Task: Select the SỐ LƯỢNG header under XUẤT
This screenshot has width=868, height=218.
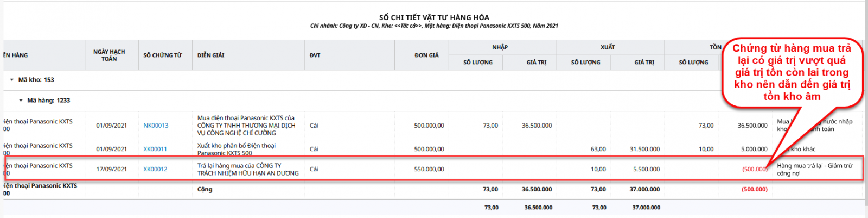Action: (585, 63)
